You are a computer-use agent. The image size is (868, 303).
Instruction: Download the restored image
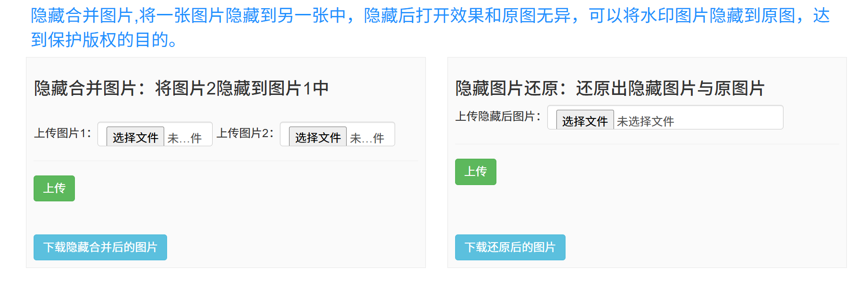[x=509, y=247]
